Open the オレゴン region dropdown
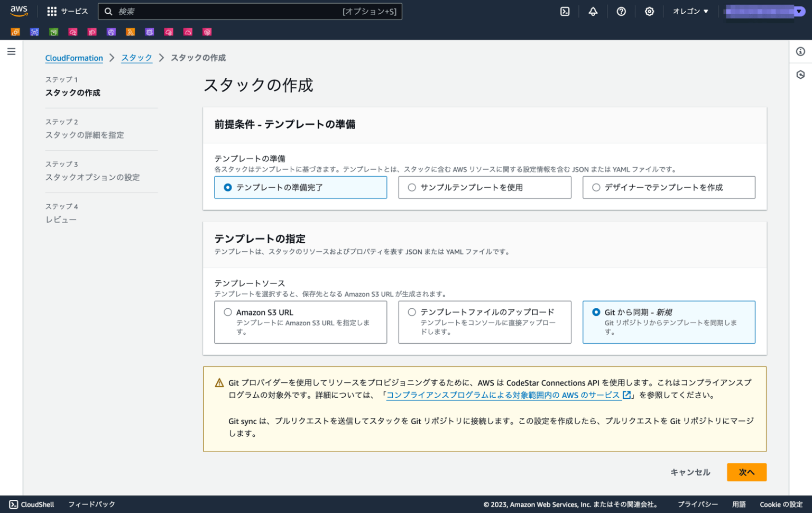 pos(690,11)
